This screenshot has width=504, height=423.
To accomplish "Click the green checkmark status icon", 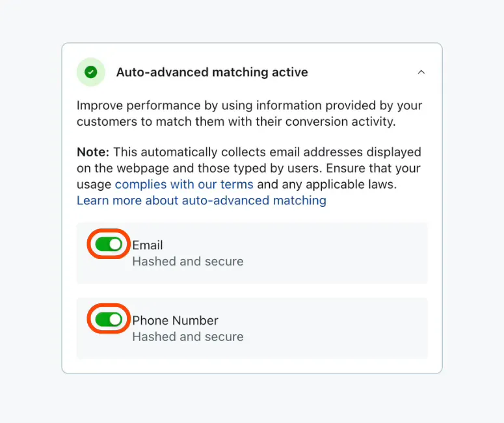I will pyautogui.click(x=91, y=72).
